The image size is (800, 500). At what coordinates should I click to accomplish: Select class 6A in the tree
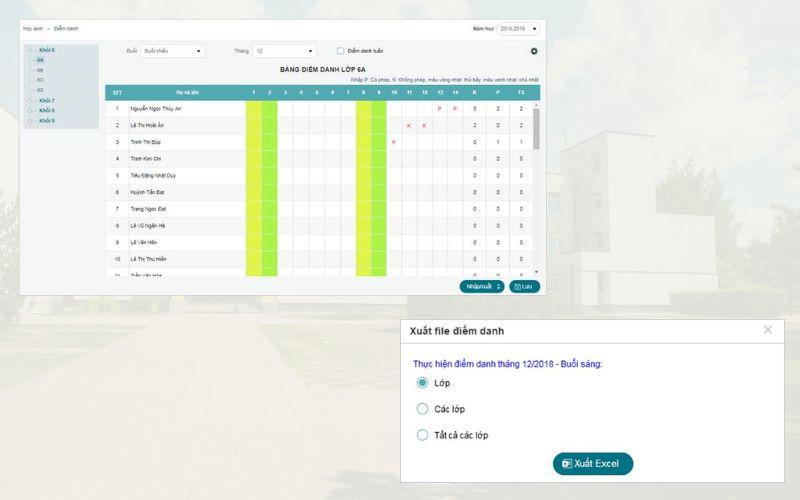pyautogui.click(x=40, y=60)
